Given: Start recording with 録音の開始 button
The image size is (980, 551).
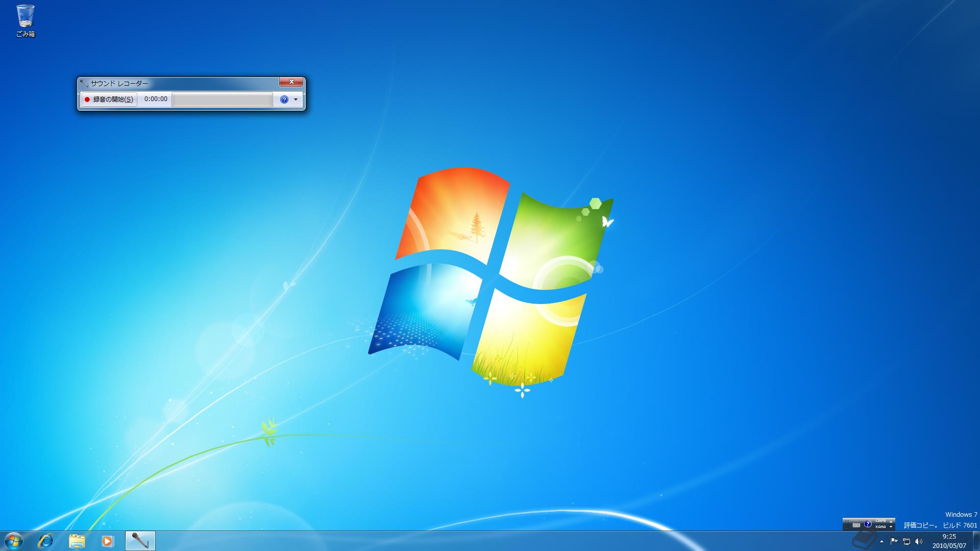Looking at the screenshot, I should (109, 99).
